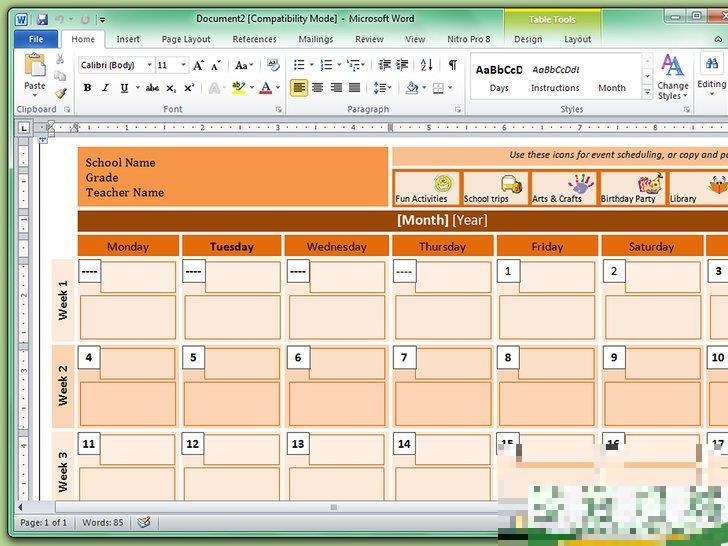The image size is (728, 546).
Task: Apply Italic formatting
Action: tap(105, 88)
